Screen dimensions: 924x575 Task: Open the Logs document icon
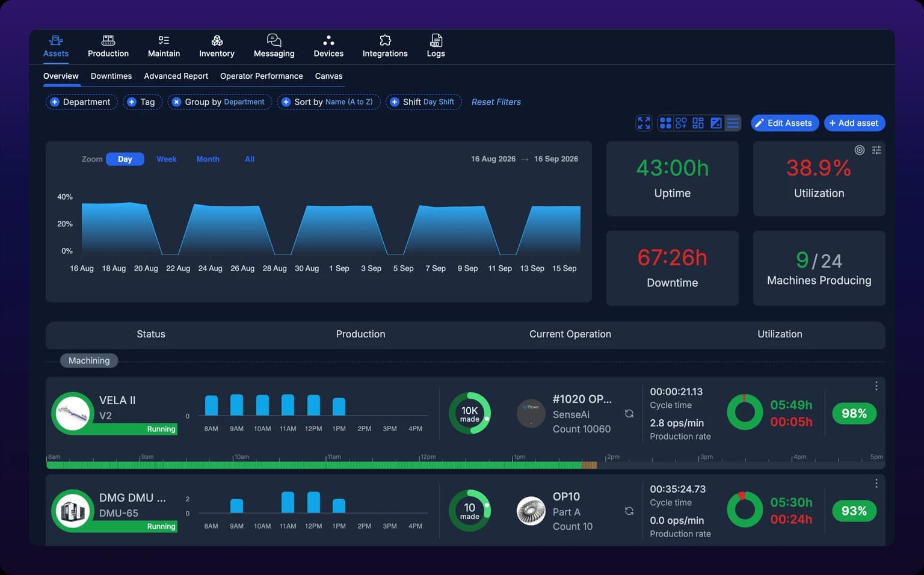[436, 40]
